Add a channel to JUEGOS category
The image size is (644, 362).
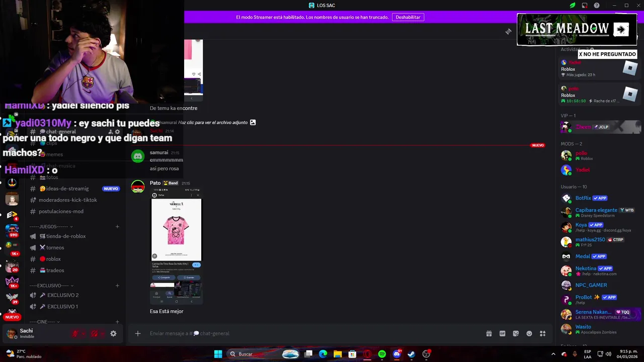[117, 227]
